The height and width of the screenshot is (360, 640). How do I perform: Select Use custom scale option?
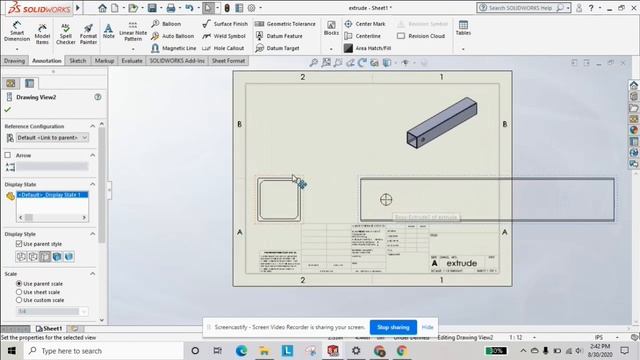coord(19,300)
